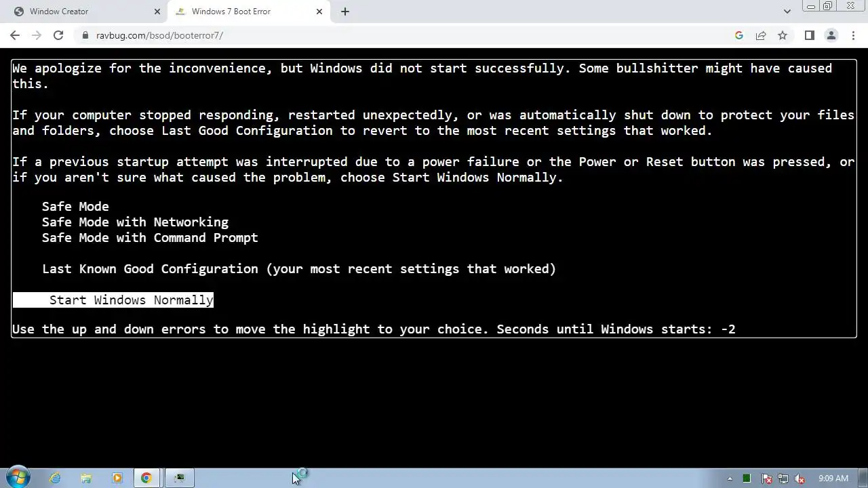Viewport: 868px width, 488px height.
Task: Close the Window Creator tab
Action: point(157,12)
